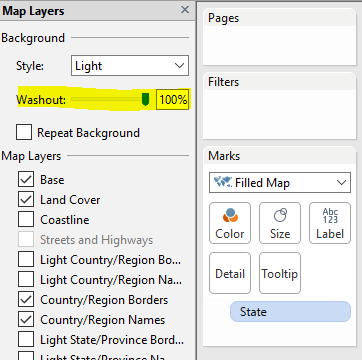The width and height of the screenshot is (362, 360).
Task: Open the Size mark card
Action: pyautogui.click(x=280, y=223)
